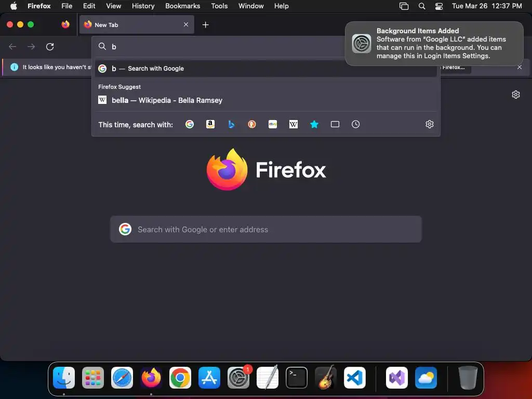The width and height of the screenshot is (532, 399).
Task: Open the Apple menu
Action: pyautogui.click(x=14, y=6)
